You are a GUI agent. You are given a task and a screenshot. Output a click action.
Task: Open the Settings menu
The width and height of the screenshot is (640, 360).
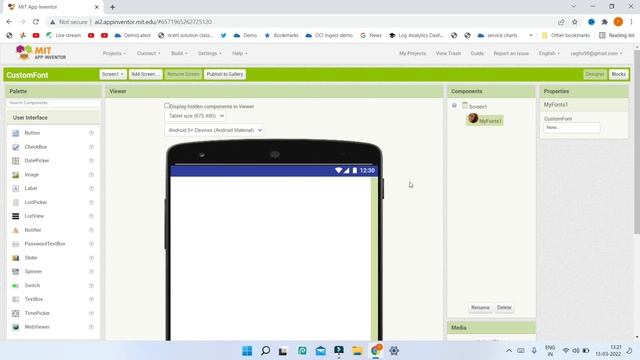coord(210,53)
